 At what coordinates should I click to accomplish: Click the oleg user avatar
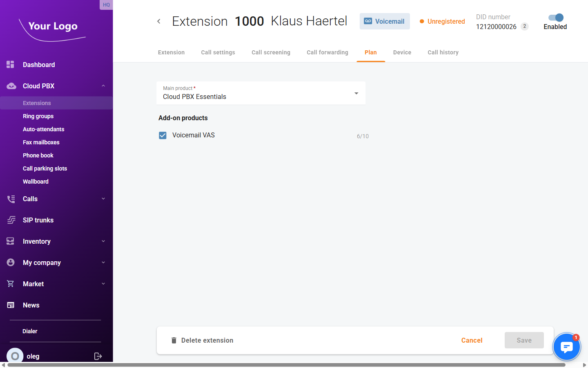pyautogui.click(x=15, y=356)
